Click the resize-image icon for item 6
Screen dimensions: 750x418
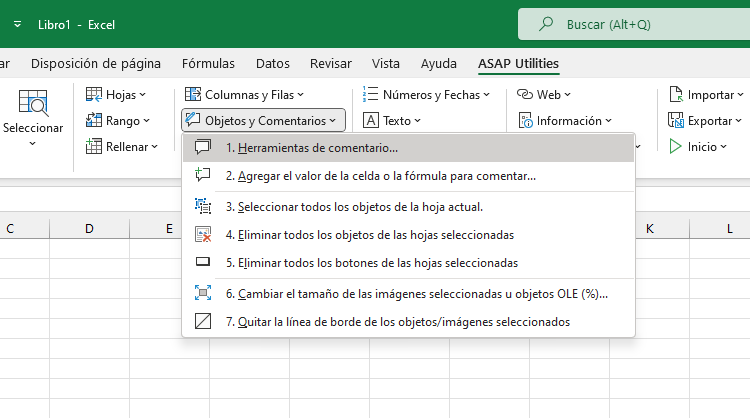[x=203, y=293]
